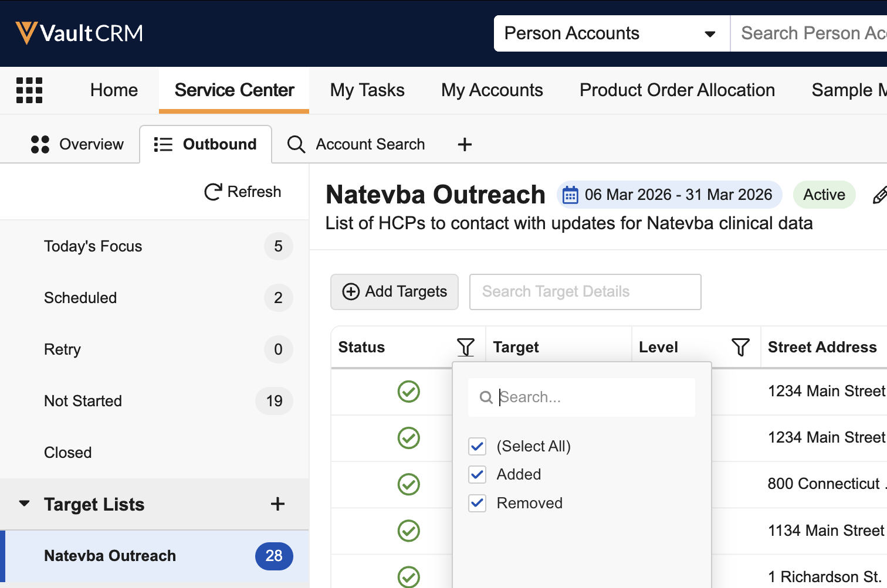Uncheck the Added filter checkbox
This screenshot has width=887, height=588.
point(478,475)
